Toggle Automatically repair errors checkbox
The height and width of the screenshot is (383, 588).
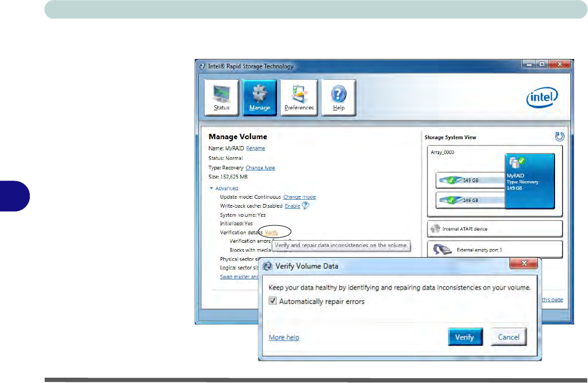(273, 301)
